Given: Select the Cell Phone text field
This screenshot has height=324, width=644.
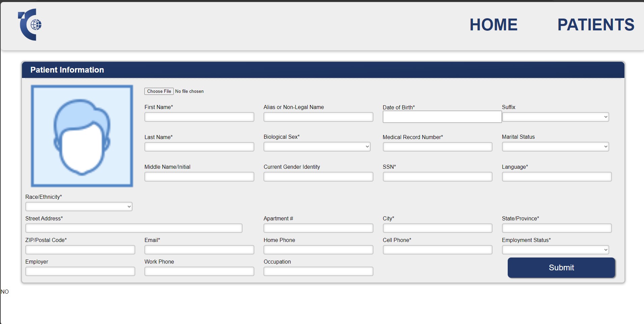Looking at the screenshot, I should [437, 250].
